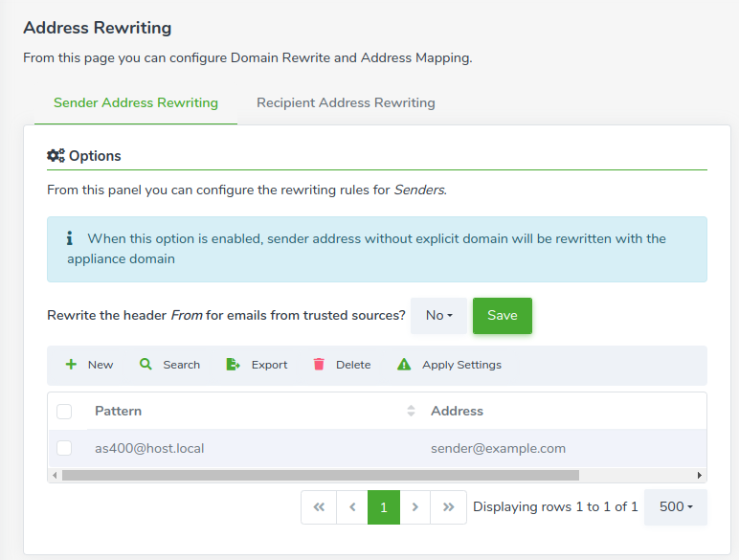Open the 500 rows-per-page dropdown
The height and width of the screenshot is (560, 739).
click(x=676, y=506)
